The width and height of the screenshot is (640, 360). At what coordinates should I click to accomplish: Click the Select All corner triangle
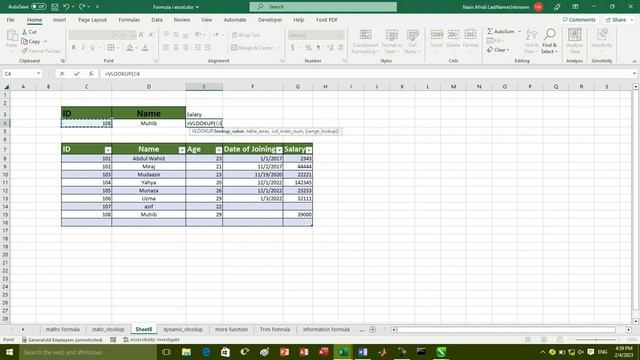pos(7,87)
